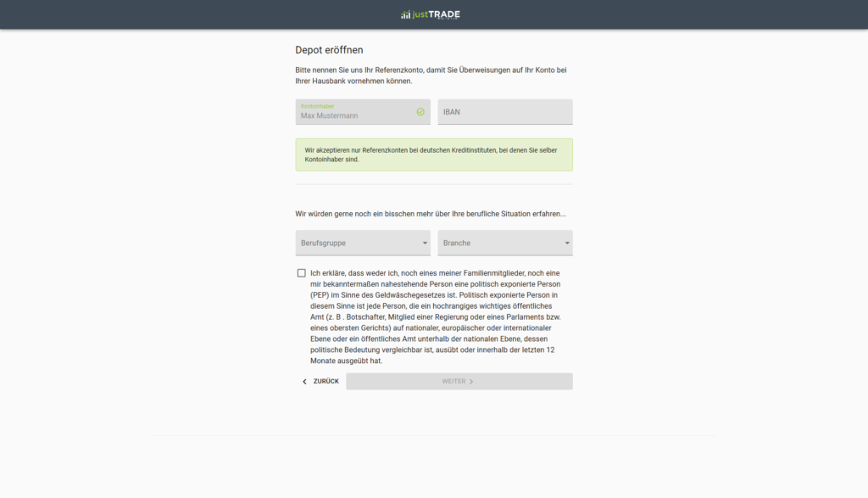Select the Kontoinhaber field showing Max Mustermann
This screenshot has width=868, height=498.
(363, 112)
